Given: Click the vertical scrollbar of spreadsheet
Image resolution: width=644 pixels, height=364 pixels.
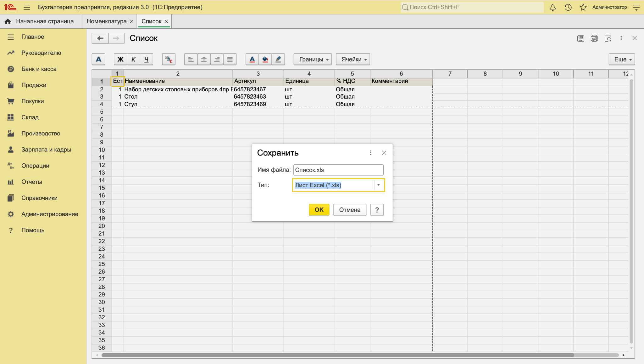Looking at the screenshot, I should (631, 211).
